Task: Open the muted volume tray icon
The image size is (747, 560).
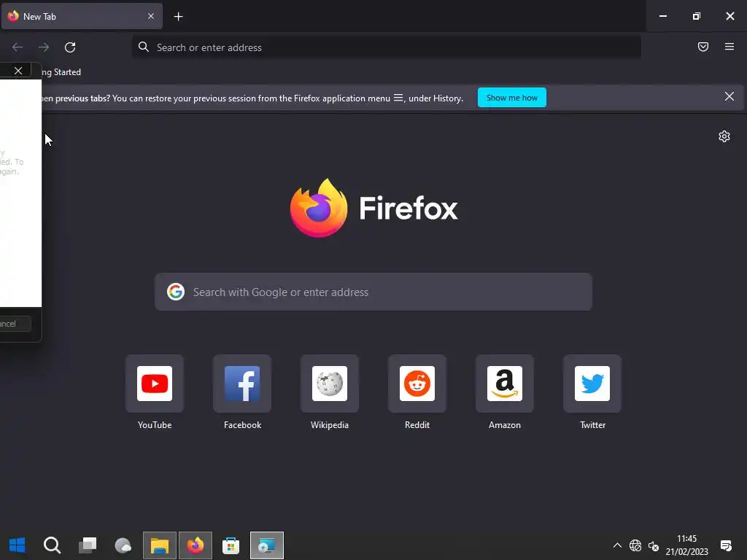Action: [x=654, y=545]
